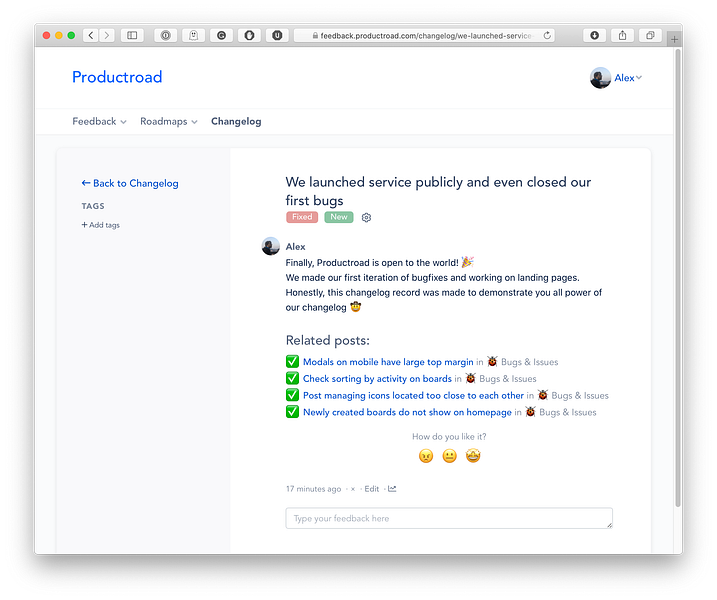Screen dimensions: 717x600
Task: Switch to the Changelog tab
Action: click(236, 122)
